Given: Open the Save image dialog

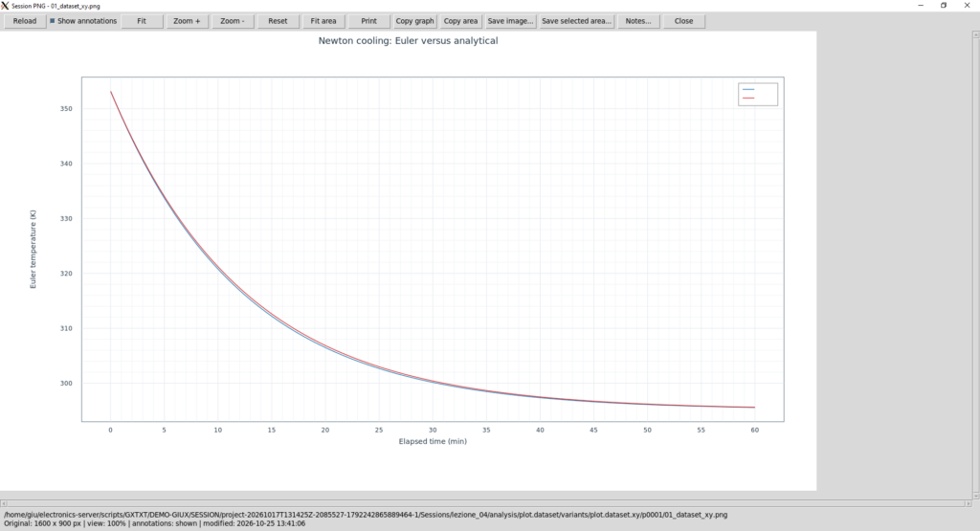Looking at the screenshot, I should pos(511,21).
